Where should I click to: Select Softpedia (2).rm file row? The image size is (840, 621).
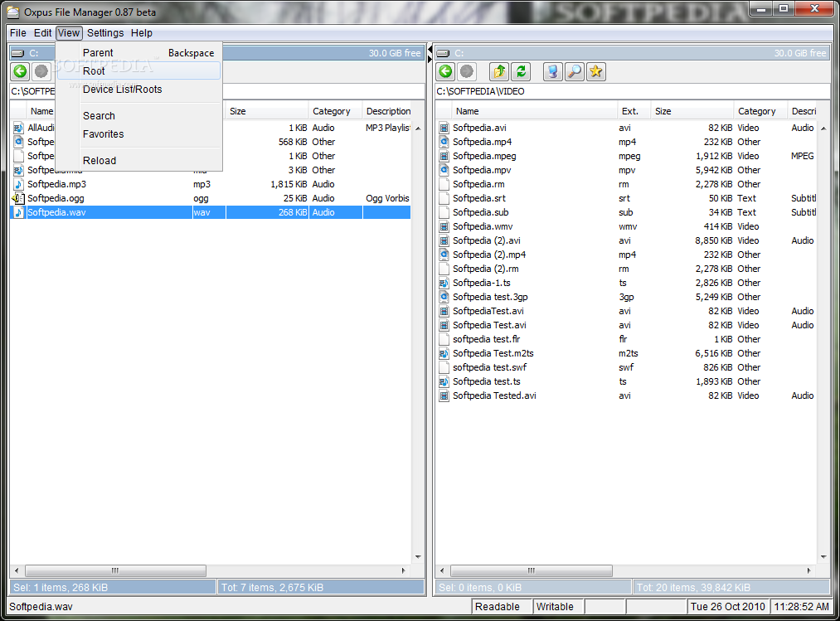(628, 269)
